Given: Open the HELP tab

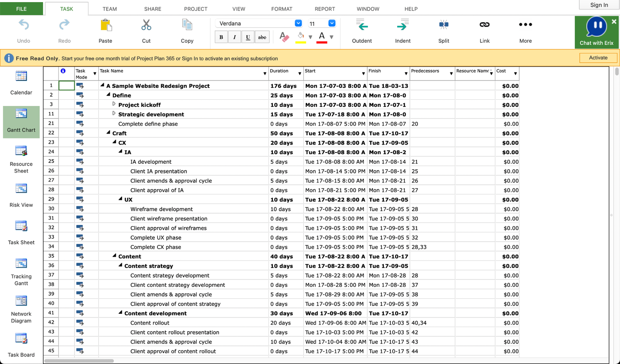Looking at the screenshot, I should [x=411, y=9].
